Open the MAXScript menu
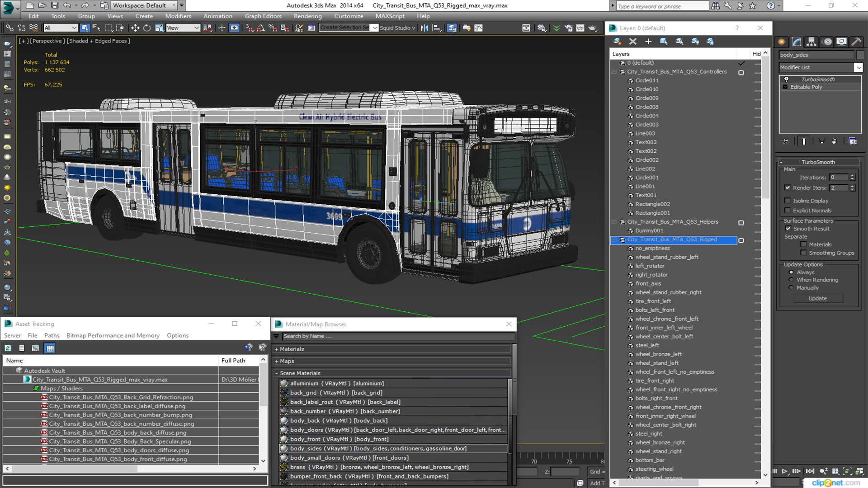 point(390,16)
